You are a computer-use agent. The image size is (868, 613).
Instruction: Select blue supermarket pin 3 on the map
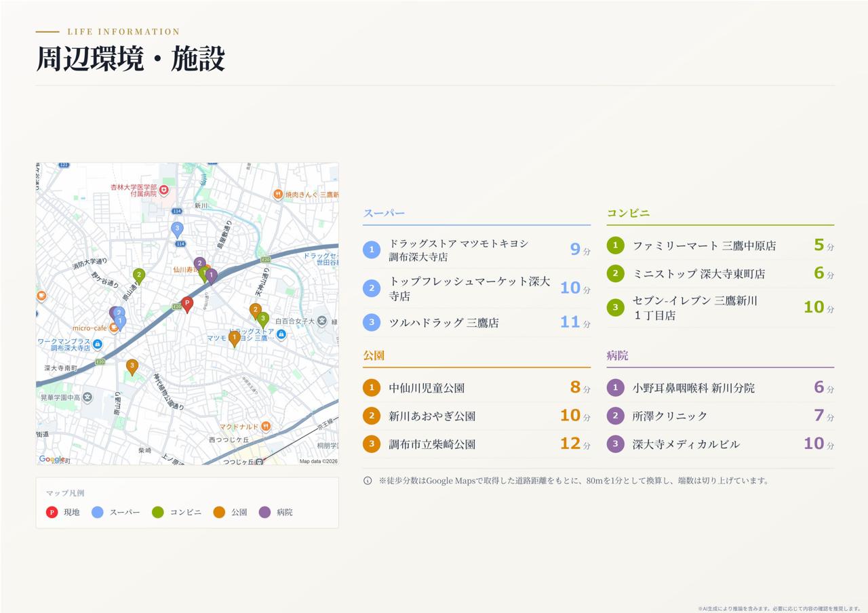pos(177,230)
